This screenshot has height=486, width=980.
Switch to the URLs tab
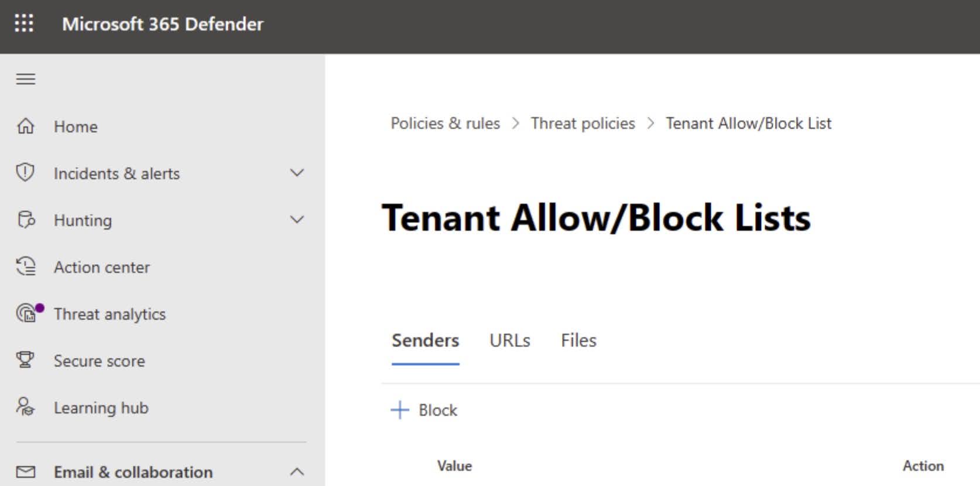pos(510,341)
